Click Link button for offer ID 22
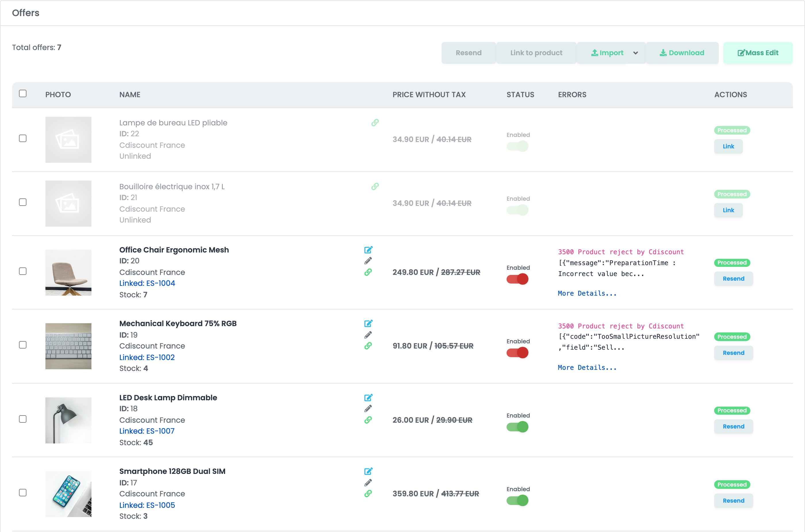This screenshot has width=805, height=532. tap(728, 146)
